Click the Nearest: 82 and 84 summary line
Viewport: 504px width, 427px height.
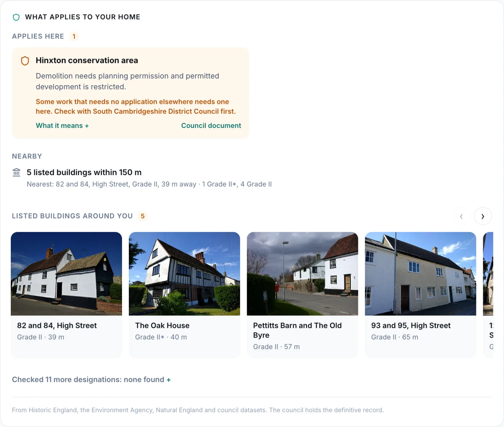[149, 184]
